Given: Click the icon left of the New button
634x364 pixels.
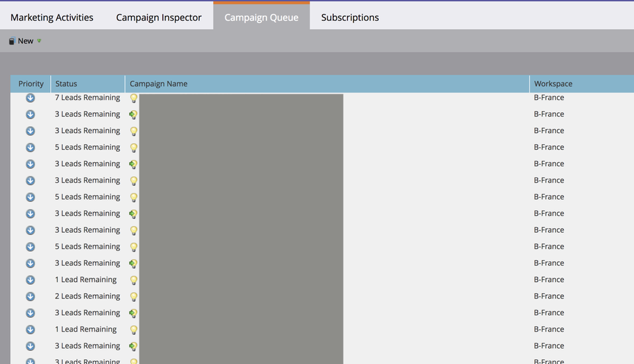Looking at the screenshot, I should pyautogui.click(x=11, y=41).
